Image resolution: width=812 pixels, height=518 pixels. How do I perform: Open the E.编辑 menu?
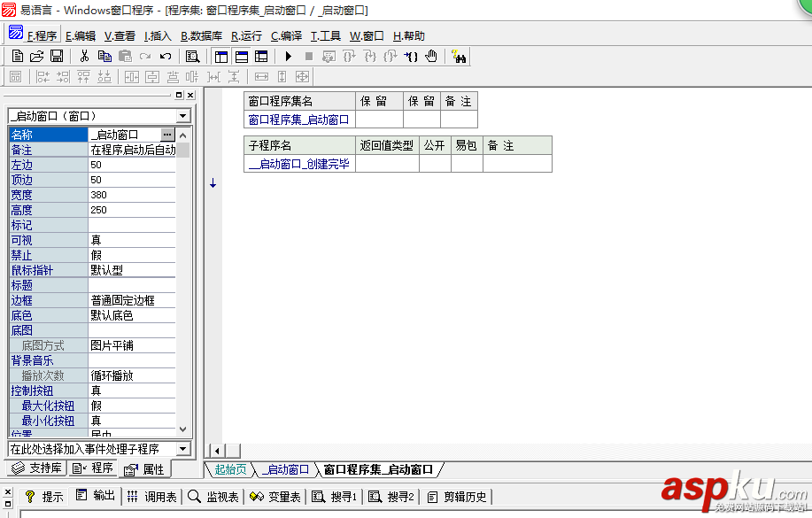tap(81, 35)
